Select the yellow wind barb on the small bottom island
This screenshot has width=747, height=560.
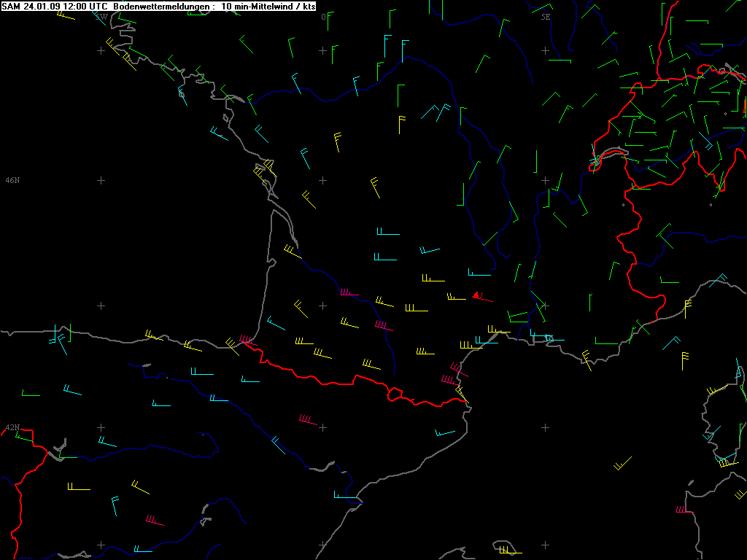click(x=508, y=551)
